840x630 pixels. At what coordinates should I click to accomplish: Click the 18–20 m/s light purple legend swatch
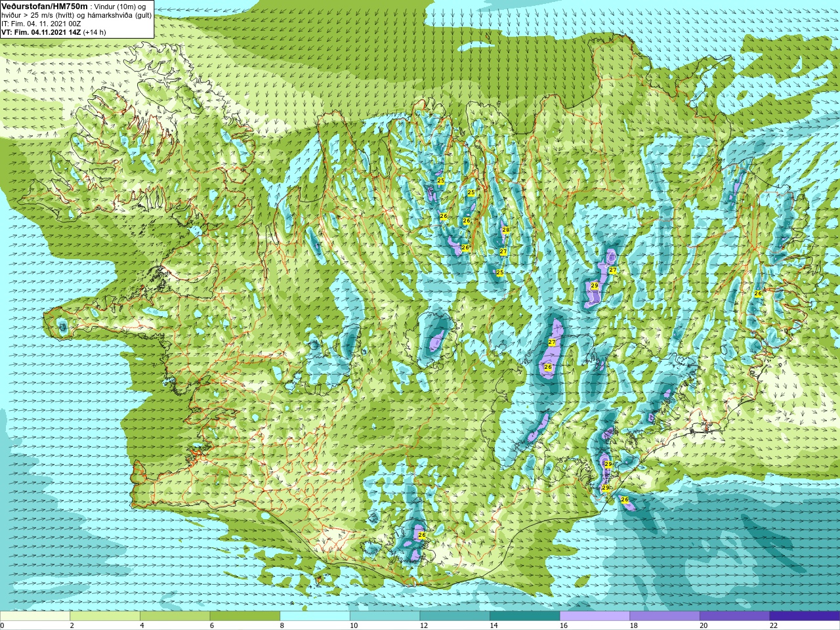pos(665,616)
